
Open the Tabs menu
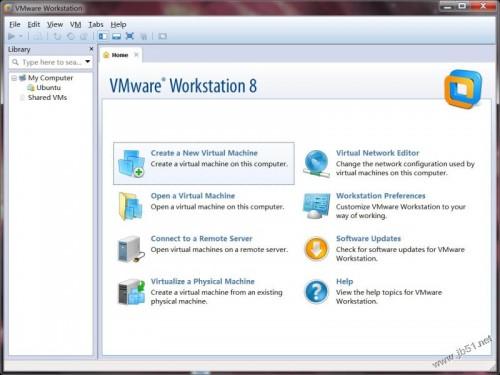click(x=96, y=25)
